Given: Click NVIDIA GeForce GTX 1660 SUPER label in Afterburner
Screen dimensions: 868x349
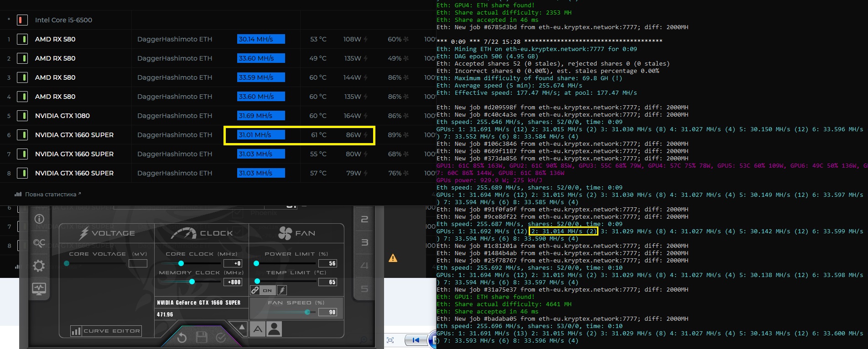Looking at the screenshot, I should point(198,303).
